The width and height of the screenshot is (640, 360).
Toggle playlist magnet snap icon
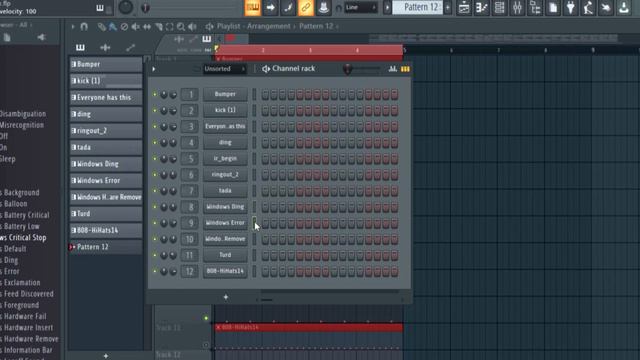coord(84,27)
